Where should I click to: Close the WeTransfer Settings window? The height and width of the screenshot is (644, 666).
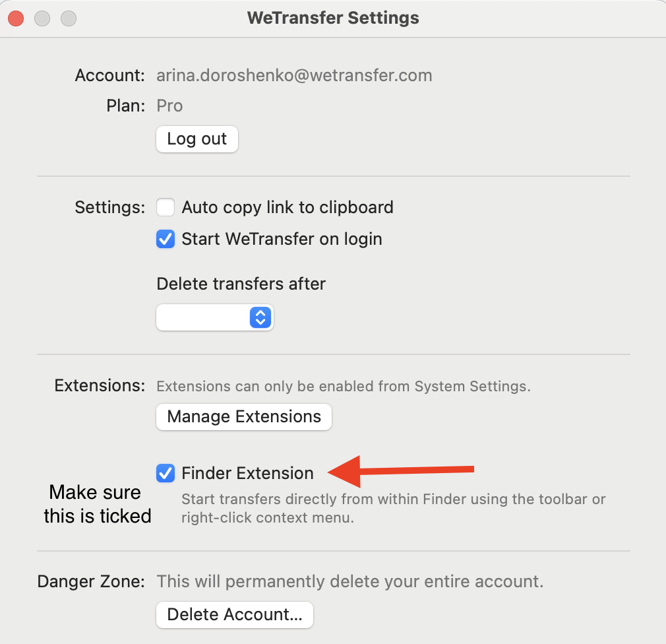[16, 18]
